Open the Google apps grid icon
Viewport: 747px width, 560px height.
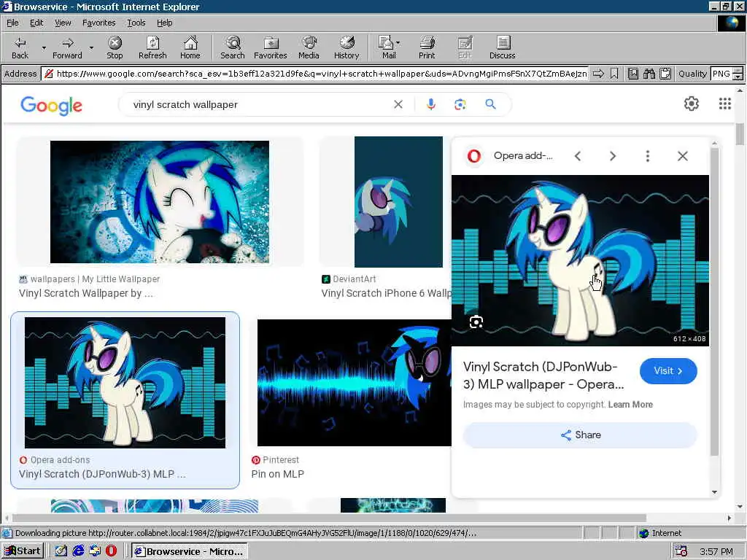(724, 104)
